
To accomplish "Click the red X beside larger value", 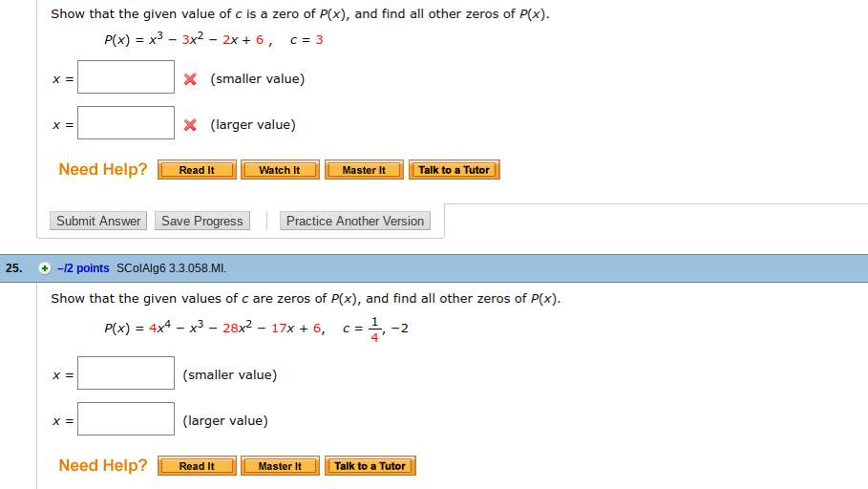I will (x=190, y=125).
